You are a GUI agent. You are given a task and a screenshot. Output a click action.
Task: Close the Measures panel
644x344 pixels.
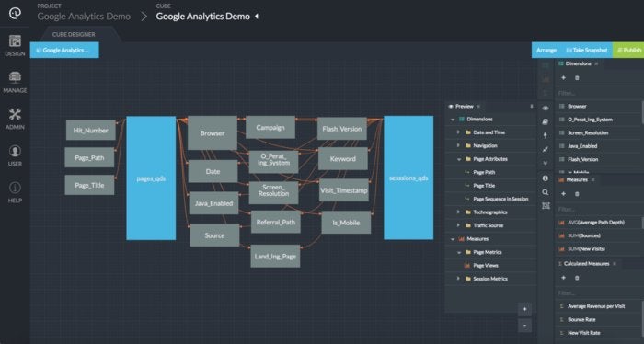point(592,179)
